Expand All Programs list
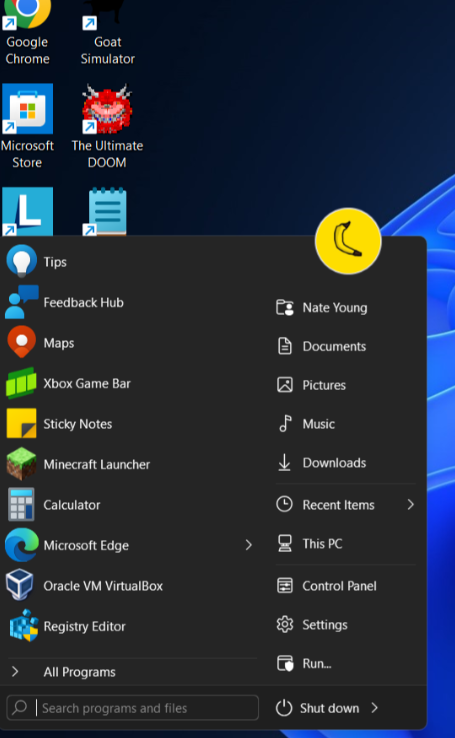The height and width of the screenshot is (738, 455). point(129,672)
